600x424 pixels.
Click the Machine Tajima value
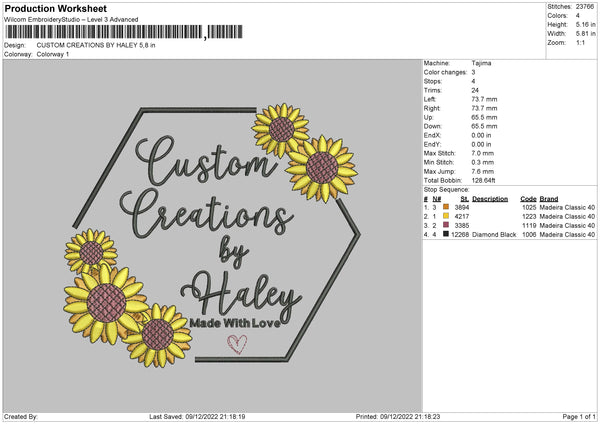click(x=481, y=63)
